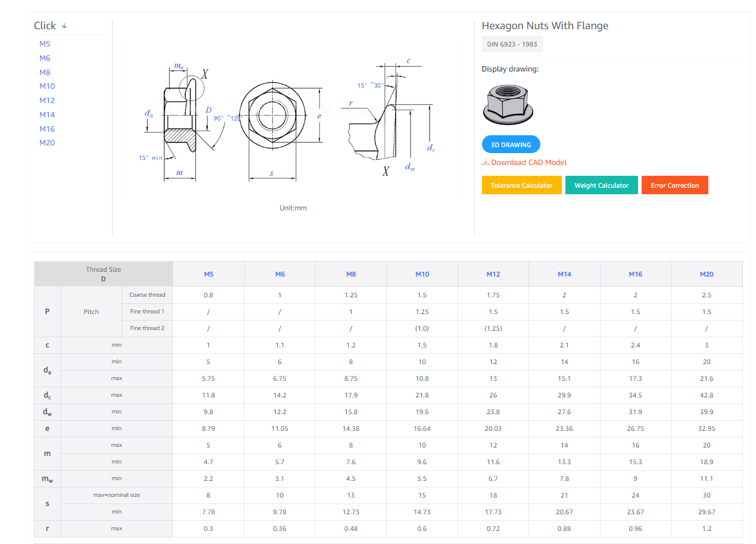This screenshot has width=756, height=544.
Task: Open the Tolerance Calculator
Action: [x=521, y=185]
